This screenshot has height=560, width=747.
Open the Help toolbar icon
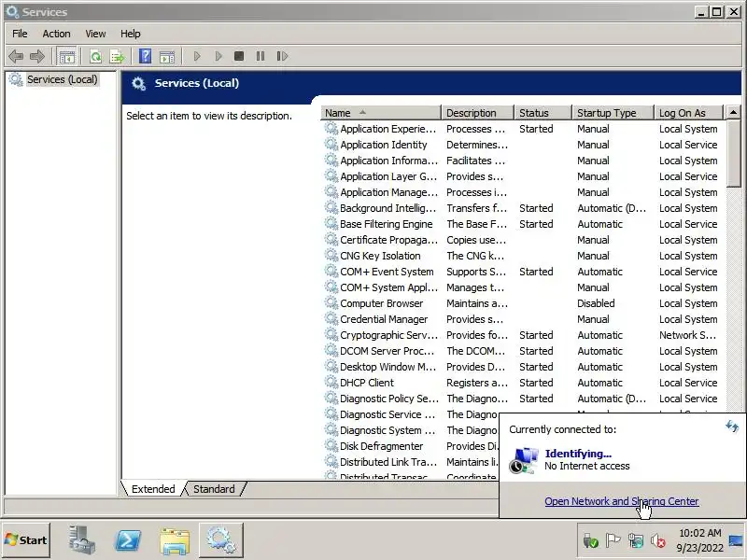point(145,56)
